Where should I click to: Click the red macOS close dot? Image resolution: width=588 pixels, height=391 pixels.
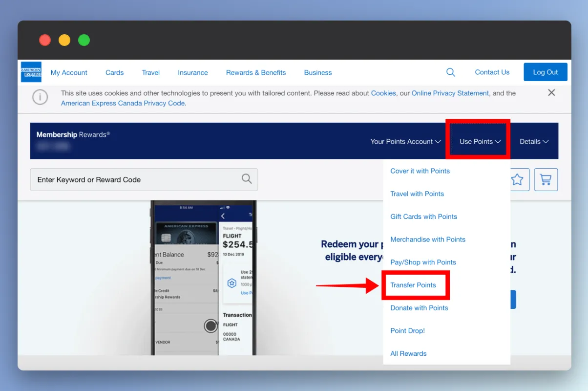(x=45, y=40)
